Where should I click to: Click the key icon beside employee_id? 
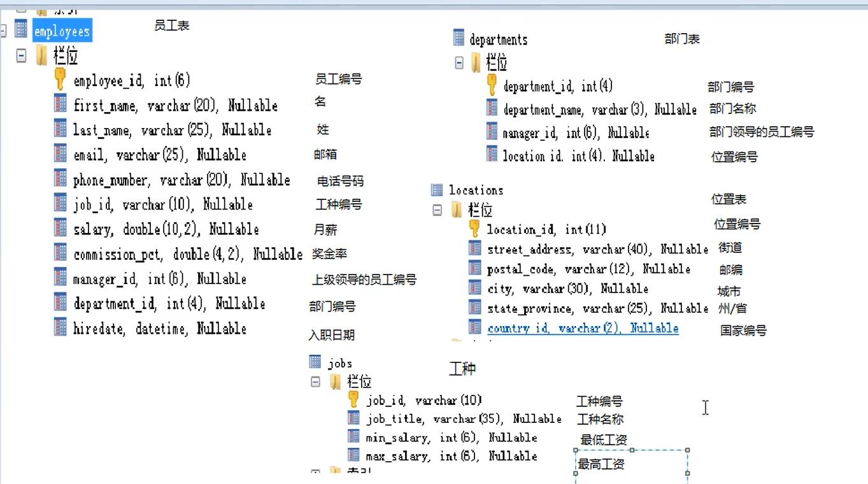60,79
